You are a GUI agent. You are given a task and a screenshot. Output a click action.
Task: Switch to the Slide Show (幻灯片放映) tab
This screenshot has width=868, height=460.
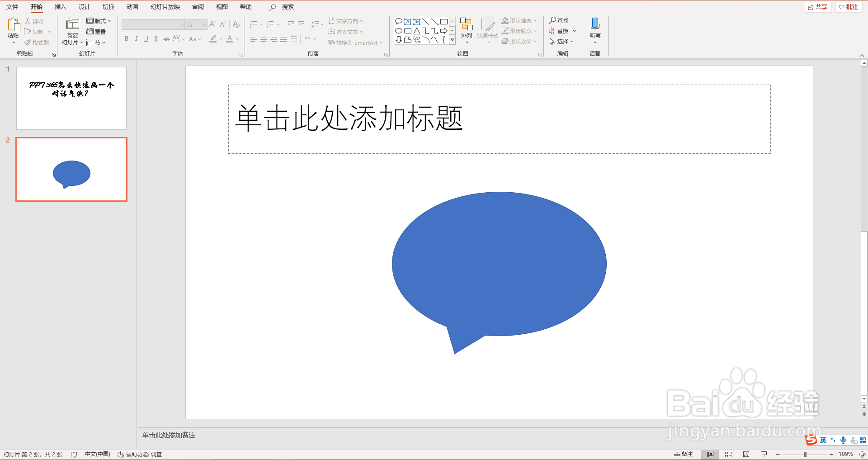tap(165, 7)
